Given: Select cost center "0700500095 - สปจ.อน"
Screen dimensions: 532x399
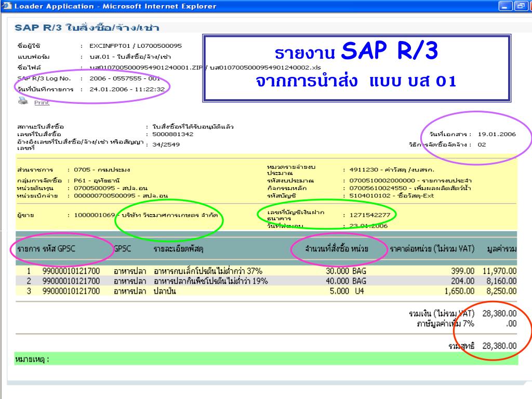Looking at the screenshot, I should tap(111, 188).
